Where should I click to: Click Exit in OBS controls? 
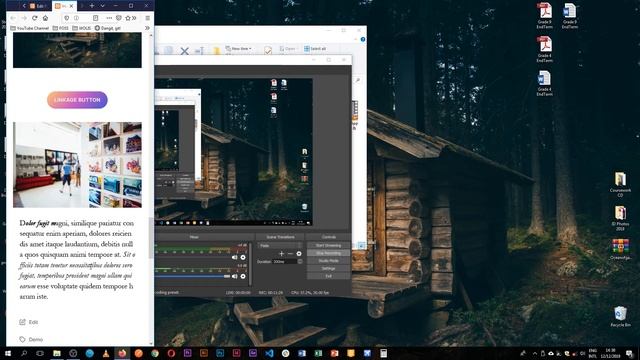(328, 276)
